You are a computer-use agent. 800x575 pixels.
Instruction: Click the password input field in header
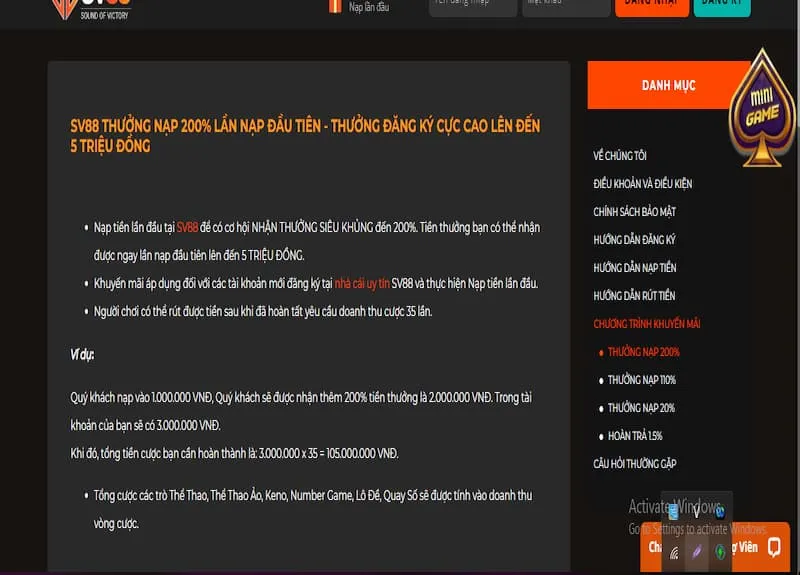click(x=565, y=6)
